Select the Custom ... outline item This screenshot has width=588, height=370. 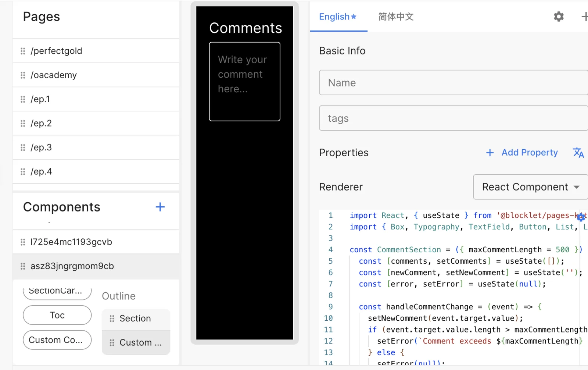pyautogui.click(x=136, y=342)
